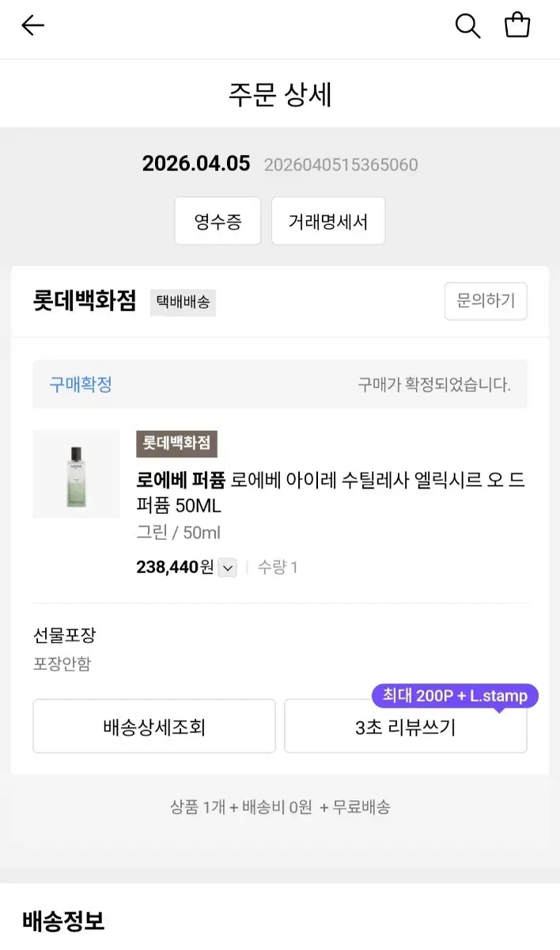Tap the 3초 리뷰쓰기 button
Viewport: 560px width, 950px height.
pyautogui.click(x=405, y=726)
